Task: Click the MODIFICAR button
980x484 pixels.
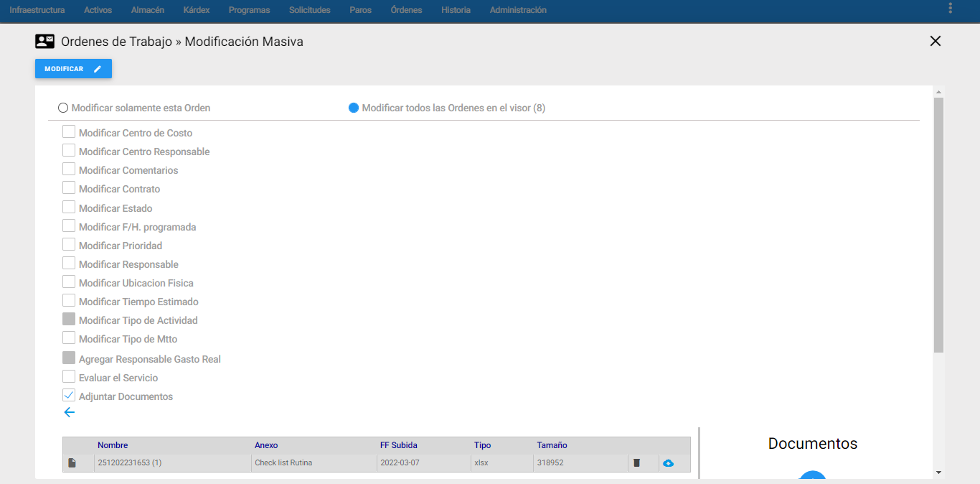Action: click(x=73, y=69)
